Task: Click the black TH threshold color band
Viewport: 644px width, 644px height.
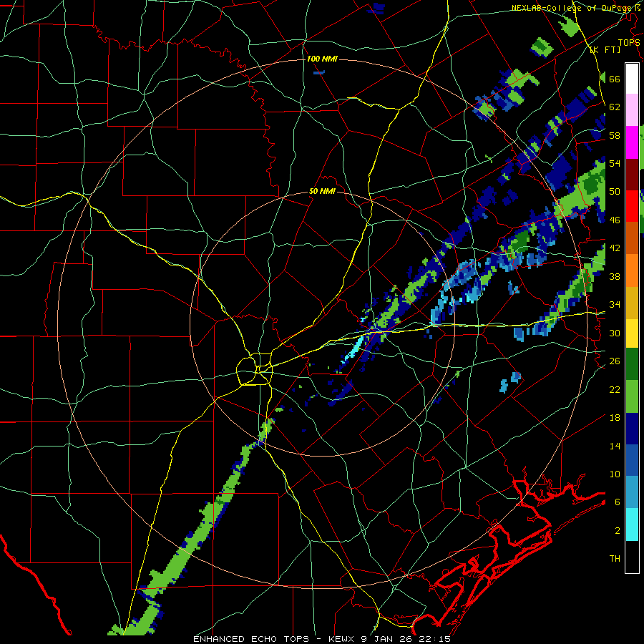Action: coord(632,557)
